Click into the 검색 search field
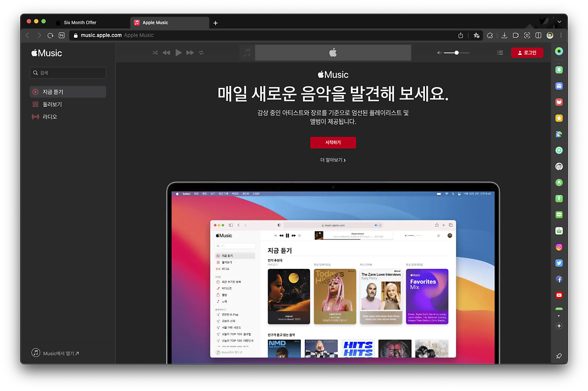This screenshot has height=391, width=588. point(68,73)
